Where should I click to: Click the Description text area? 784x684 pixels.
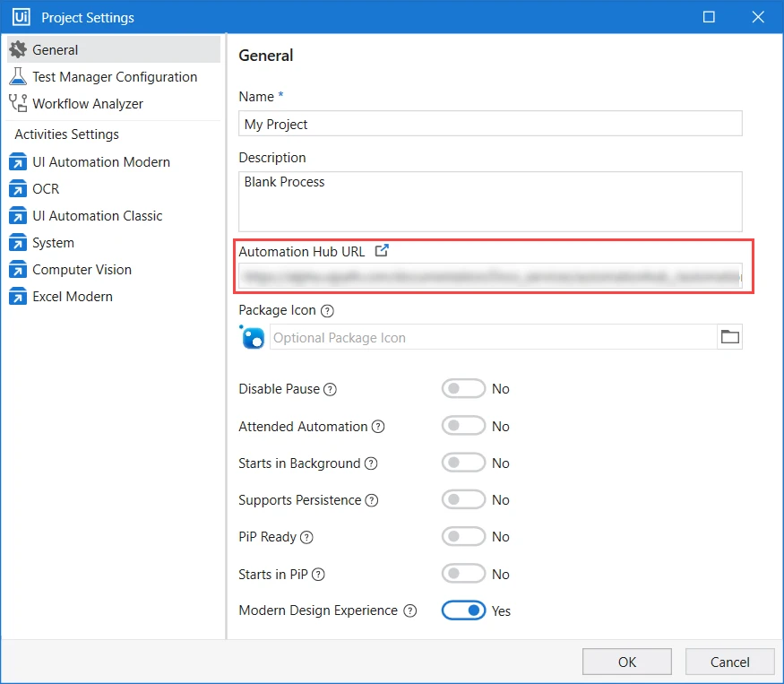click(490, 202)
